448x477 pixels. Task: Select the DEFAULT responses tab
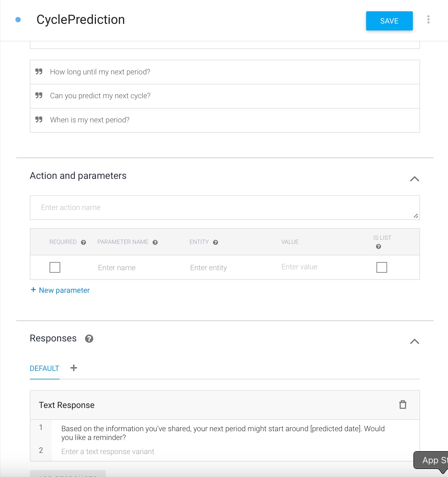[45, 368]
